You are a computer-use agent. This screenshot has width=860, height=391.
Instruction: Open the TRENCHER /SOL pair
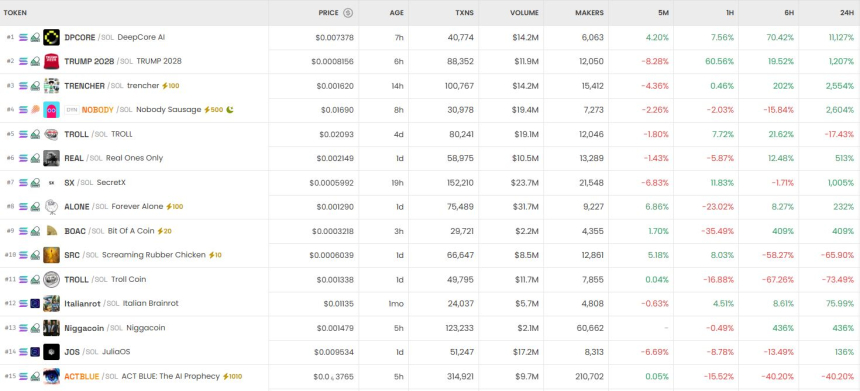point(94,86)
